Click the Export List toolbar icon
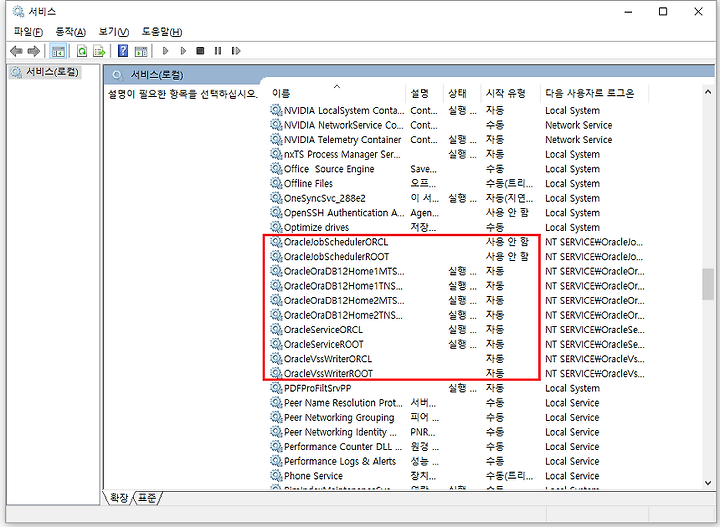The image size is (720, 527). click(x=99, y=51)
